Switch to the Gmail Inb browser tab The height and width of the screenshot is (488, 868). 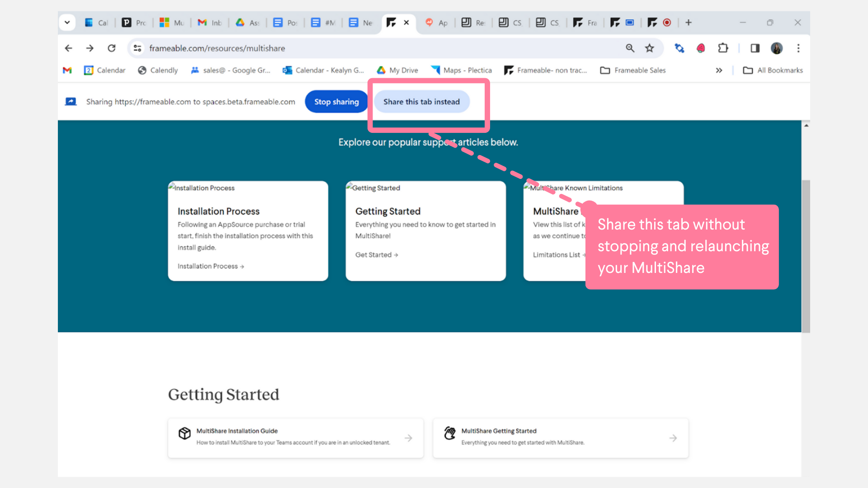pos(210,23)
